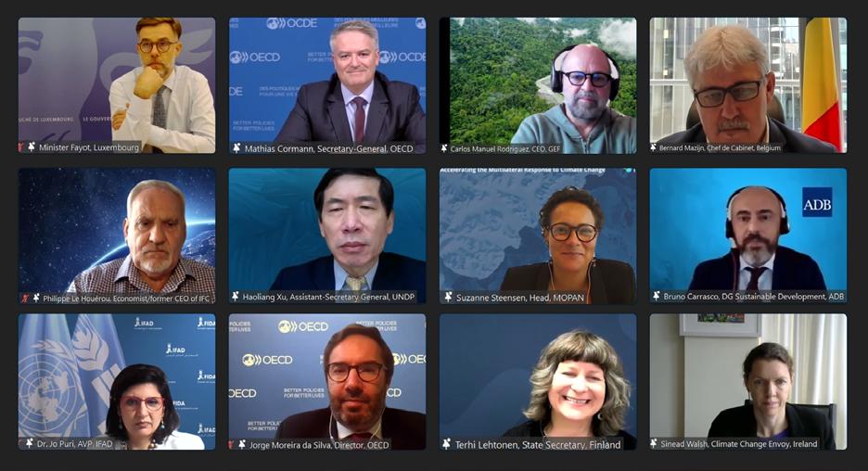Click the muted mic icon on Jorge Moreira da Silva tile
The height and width of the screenshot is (471, 868).
232,444
